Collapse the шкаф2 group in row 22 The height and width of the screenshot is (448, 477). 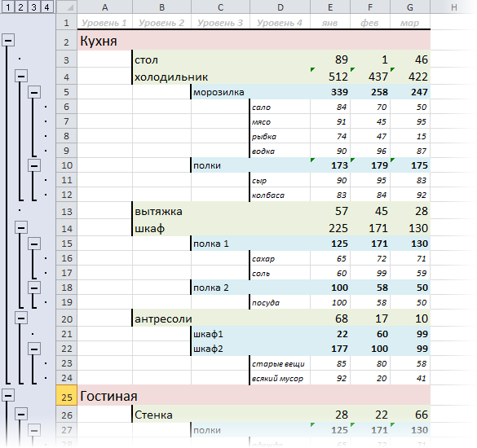[x=34, y=349]
